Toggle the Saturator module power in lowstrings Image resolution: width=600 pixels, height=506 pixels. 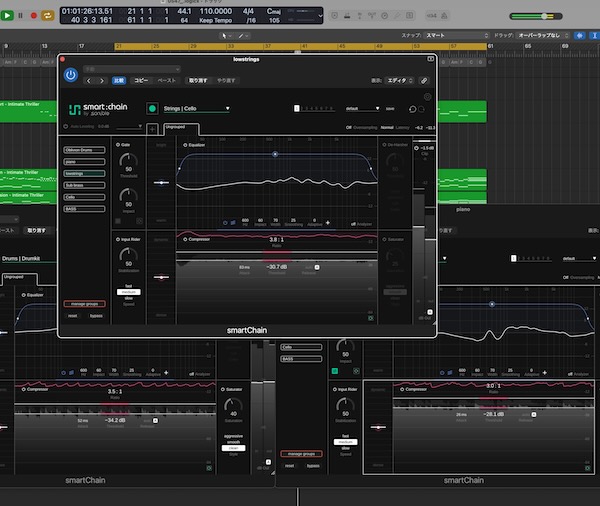coord(385,240)
